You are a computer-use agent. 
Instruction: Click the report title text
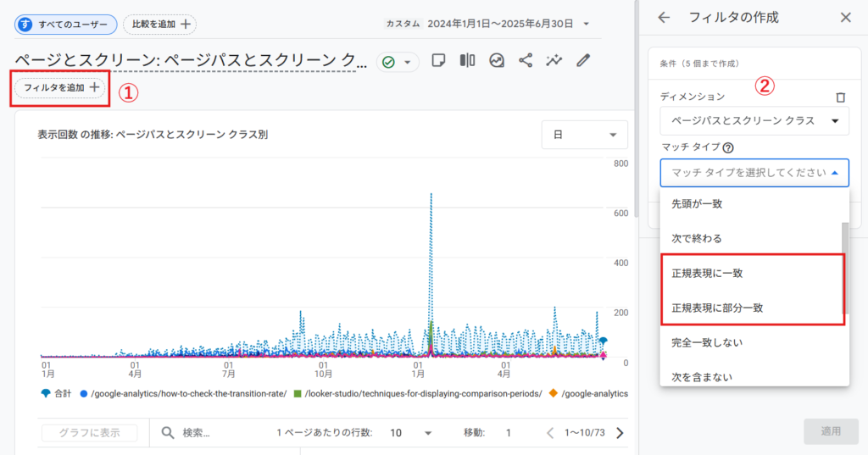[x=191, y=60]
